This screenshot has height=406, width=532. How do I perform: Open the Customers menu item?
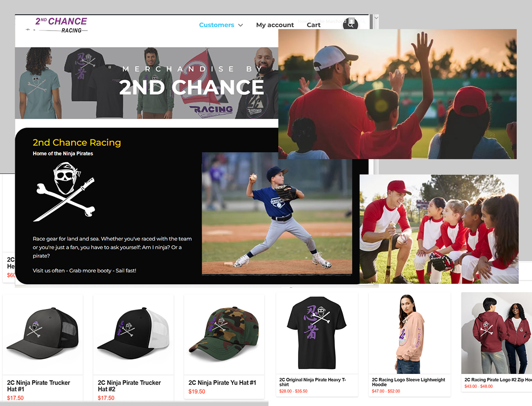point(216,25)
